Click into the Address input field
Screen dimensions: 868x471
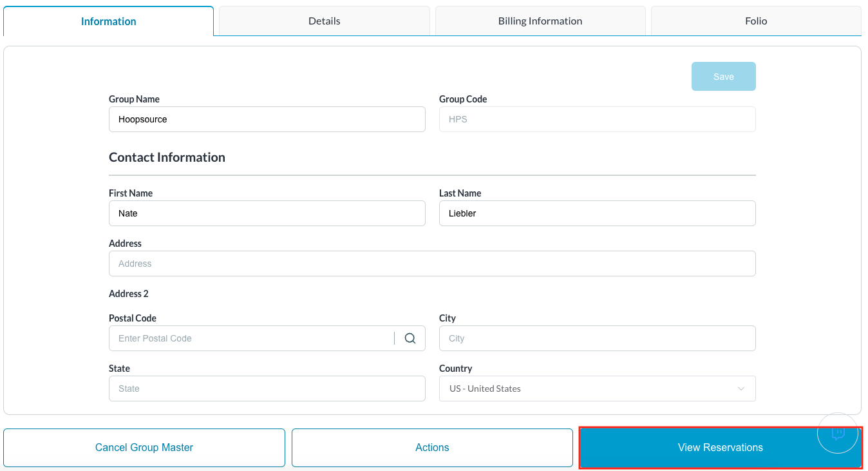(x=431, y=264)
